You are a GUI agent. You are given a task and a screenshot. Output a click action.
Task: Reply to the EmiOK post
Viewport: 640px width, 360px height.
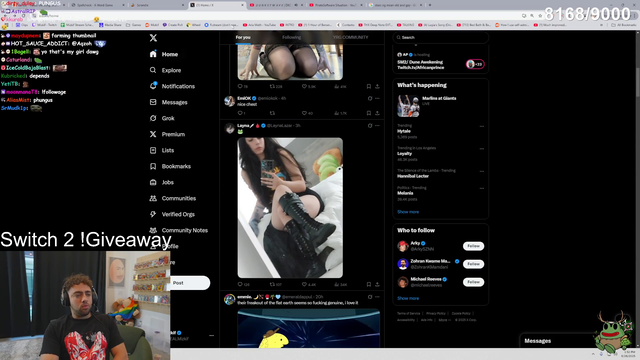[241, 113]
